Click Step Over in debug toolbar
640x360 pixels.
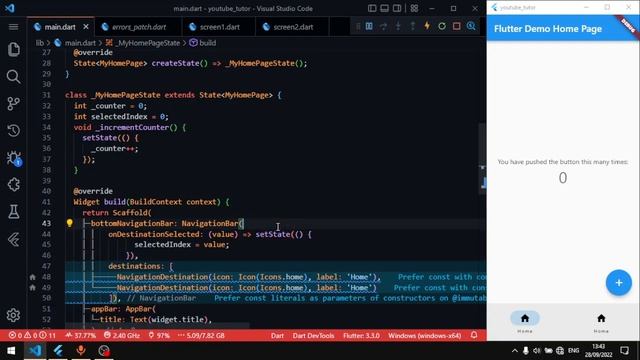384,27
